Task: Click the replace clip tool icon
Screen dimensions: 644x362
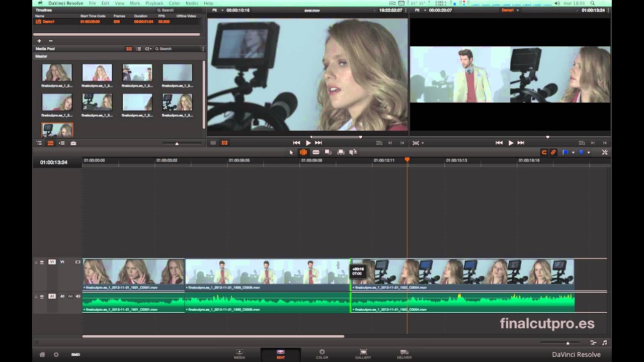Action: 353,152
